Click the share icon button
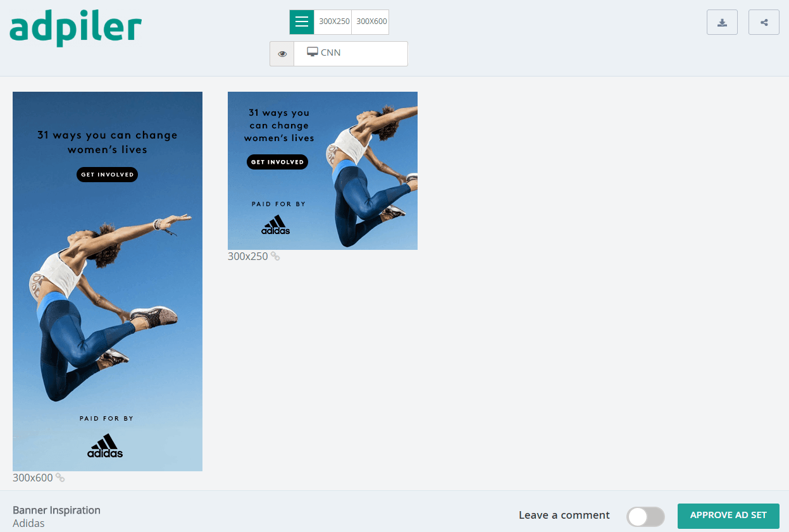 (x=764, y=22)
